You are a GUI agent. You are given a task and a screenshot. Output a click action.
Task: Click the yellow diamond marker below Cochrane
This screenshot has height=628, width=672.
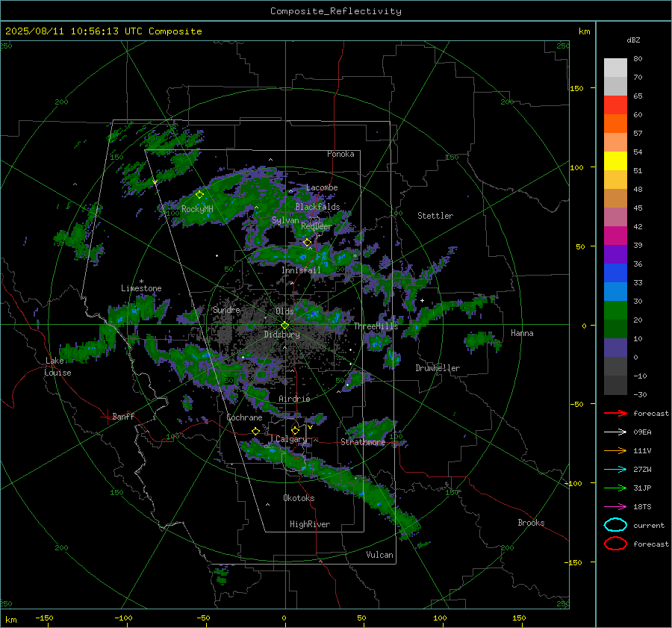point(255,431)
